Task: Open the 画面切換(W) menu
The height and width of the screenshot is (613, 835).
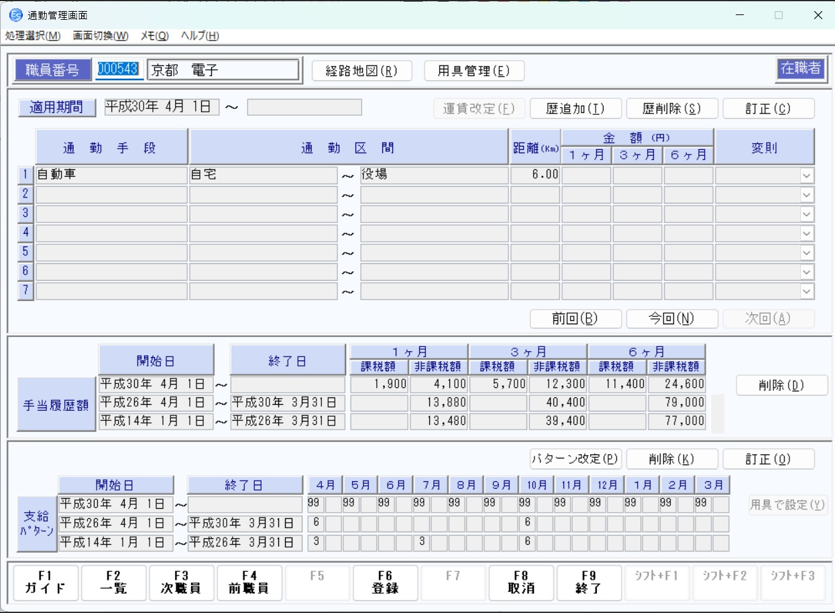Action: 100,36
